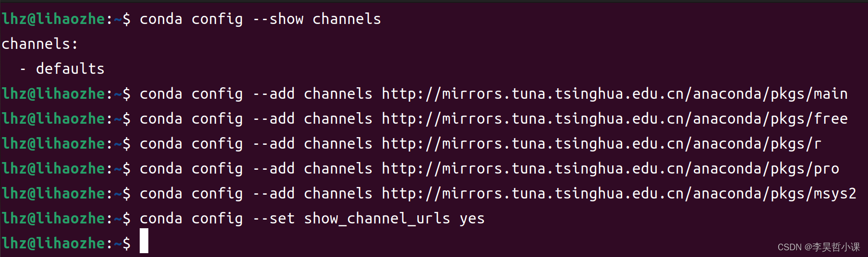
Task: Click the '- defaults' output entry
Action: point(62,69)
